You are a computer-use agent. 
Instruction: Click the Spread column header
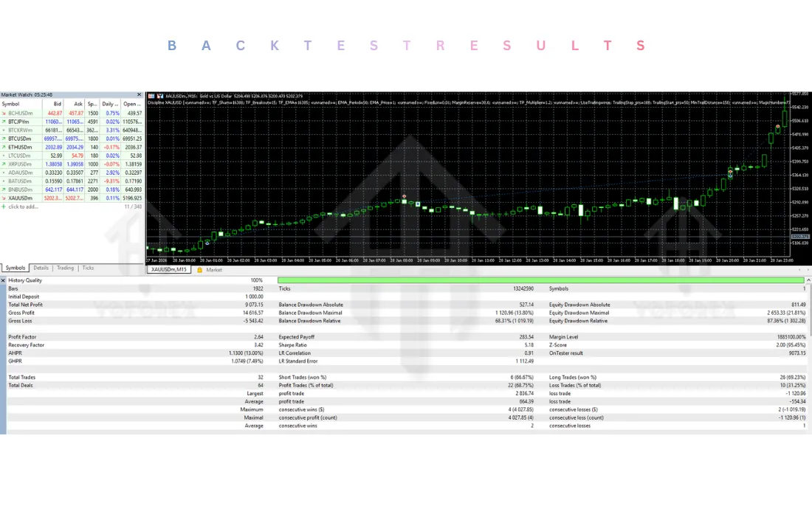[x=92, y=104]
